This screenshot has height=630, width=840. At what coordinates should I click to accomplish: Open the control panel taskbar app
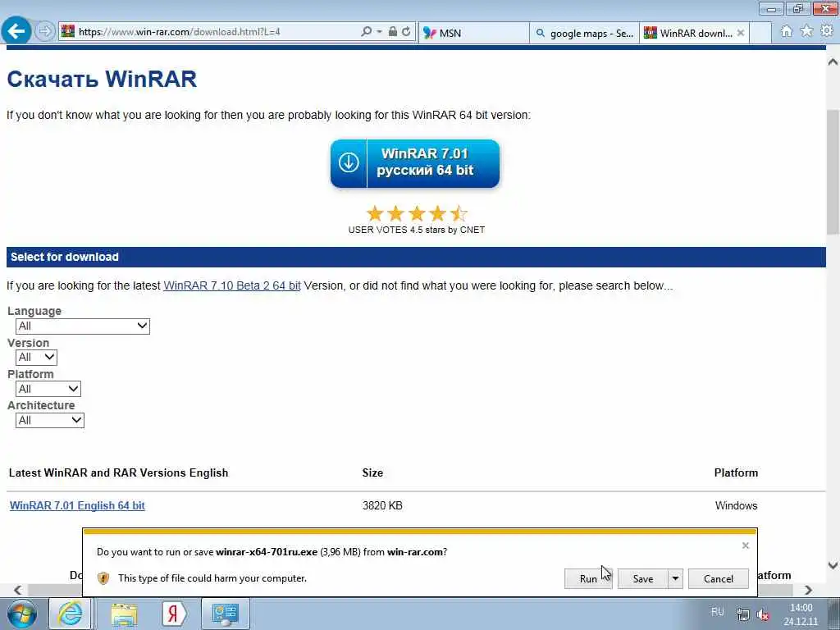pos(225,614)
